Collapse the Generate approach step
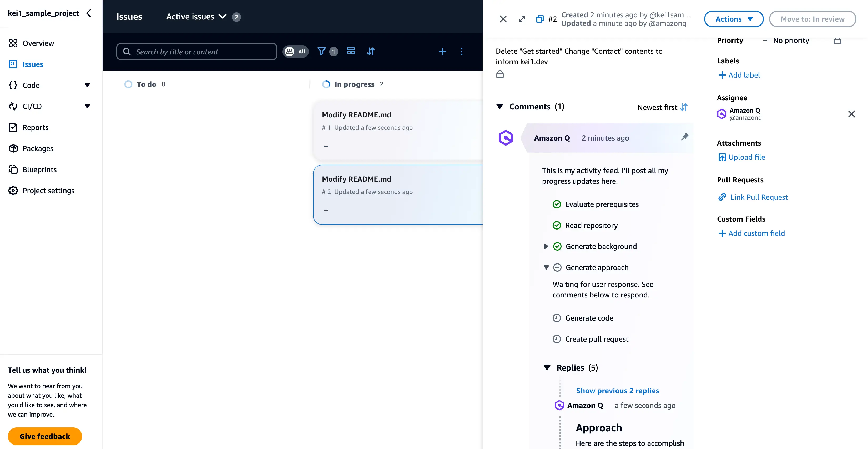This screenshot has width=868, height=449. pos(546,267)
